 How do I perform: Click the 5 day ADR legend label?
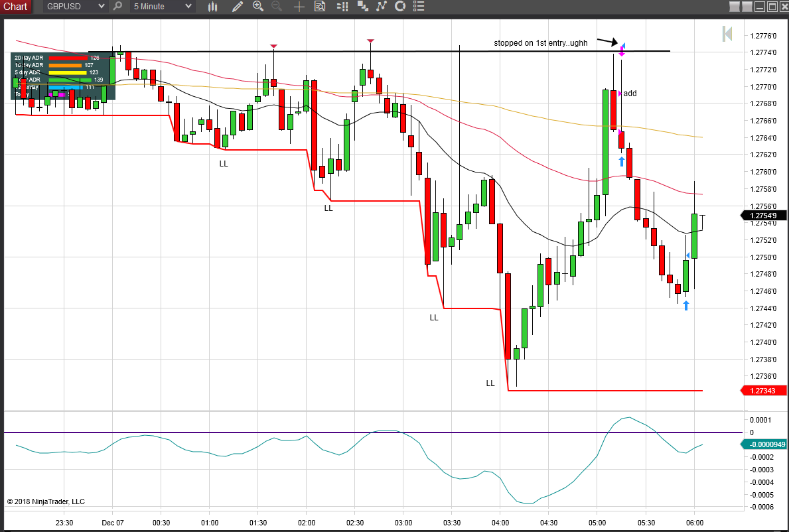tap(28, 72)
